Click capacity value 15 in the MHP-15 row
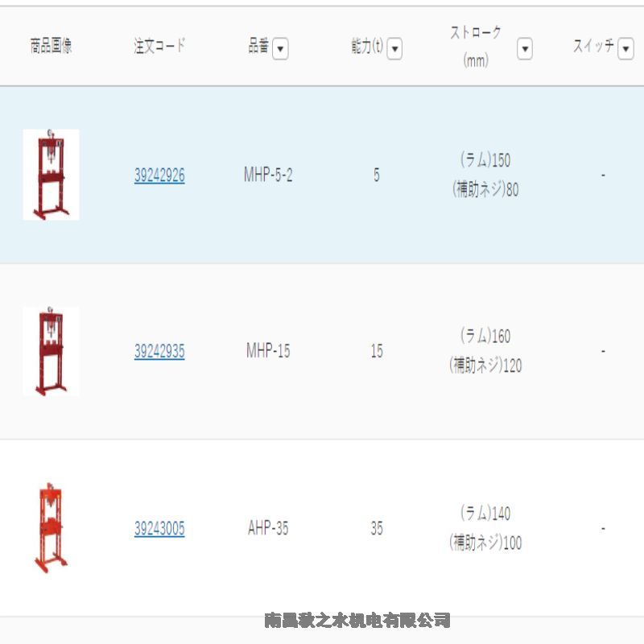644x644 pixels. [377, 352]
